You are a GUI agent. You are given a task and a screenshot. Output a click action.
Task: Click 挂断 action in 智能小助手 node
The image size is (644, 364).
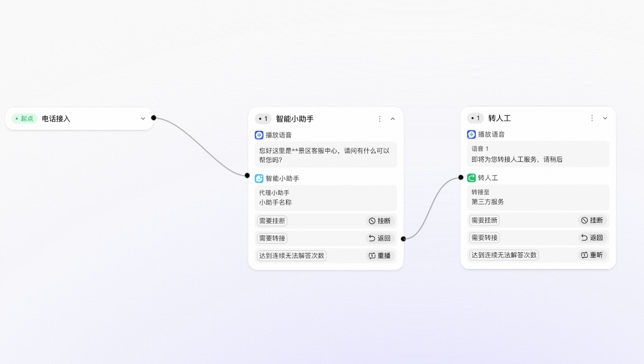tap(380, 221)
